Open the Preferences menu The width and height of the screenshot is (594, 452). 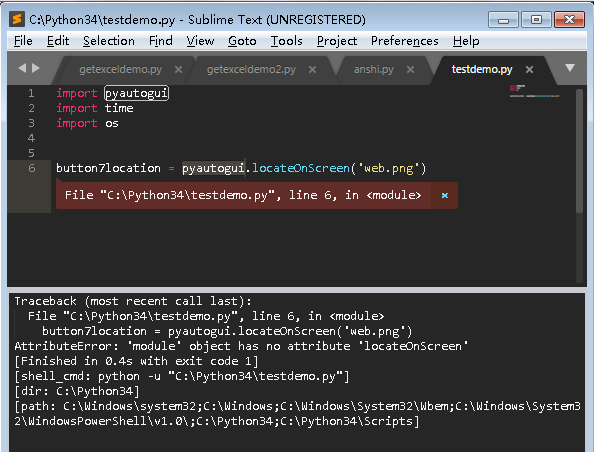(405, 41)
